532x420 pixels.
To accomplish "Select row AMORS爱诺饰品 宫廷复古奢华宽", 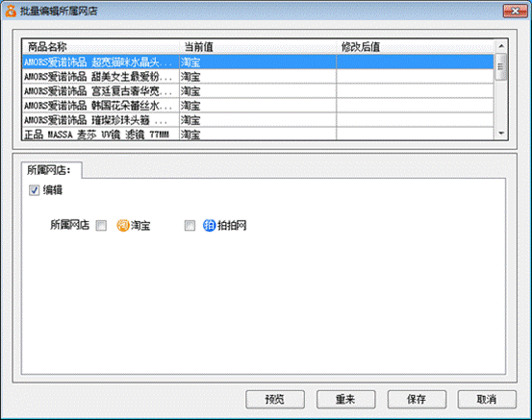I will point(258,91).
